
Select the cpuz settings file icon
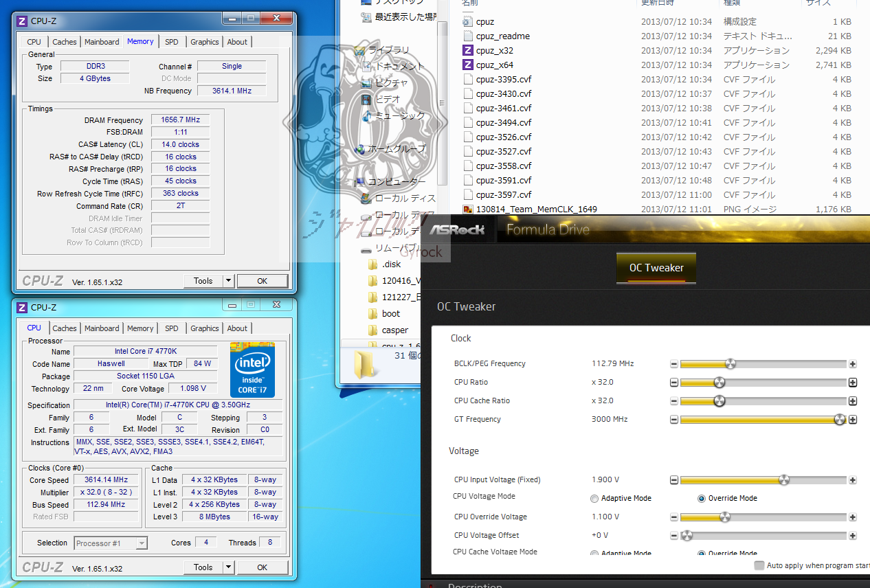pos(468,21)
